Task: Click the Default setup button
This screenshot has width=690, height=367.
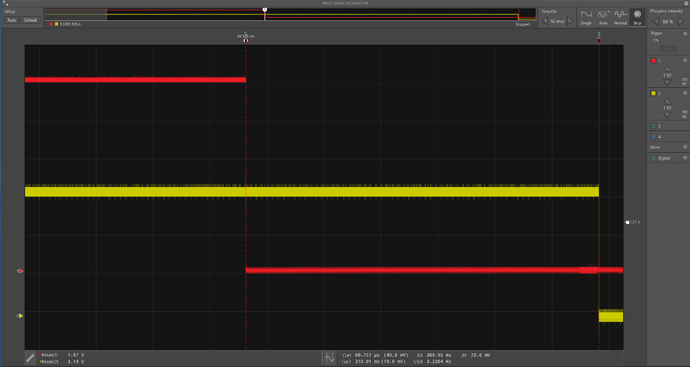Action: pyautogui.click(x=30, y=20)
